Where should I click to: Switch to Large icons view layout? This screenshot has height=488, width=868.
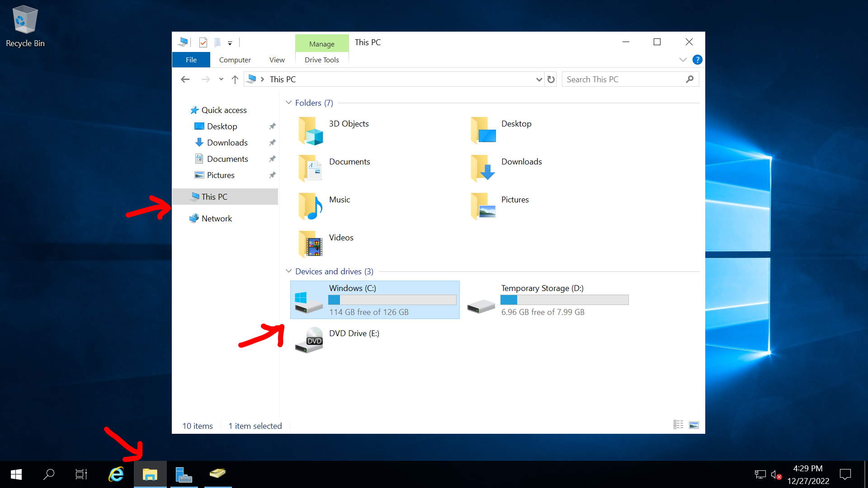pos(693,425)
